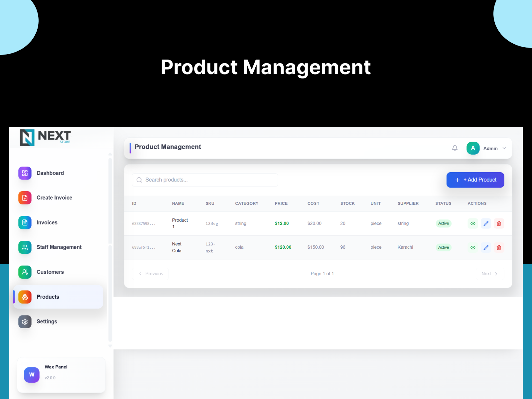The image size is (532, 399).
Task: Delete the Next Cola product via trash icon
Action: [x=499, y=247]
